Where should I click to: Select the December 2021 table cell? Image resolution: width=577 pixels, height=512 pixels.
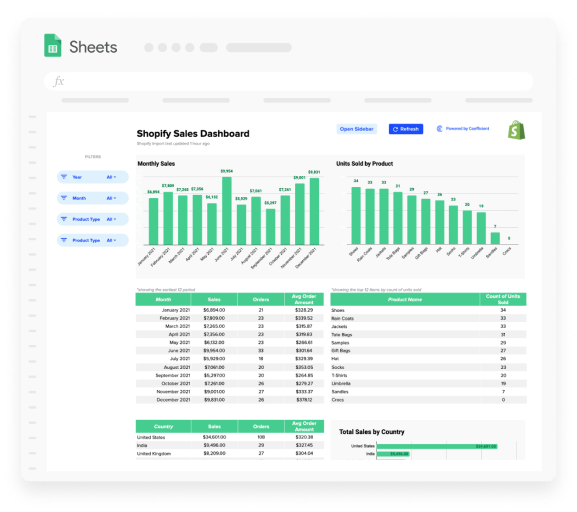pos(173,400)
